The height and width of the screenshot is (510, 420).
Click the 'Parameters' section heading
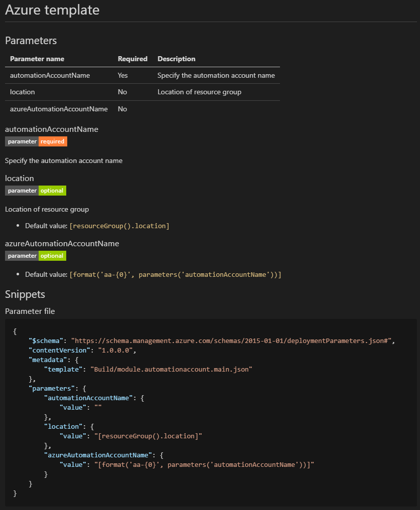coord(31,41)
